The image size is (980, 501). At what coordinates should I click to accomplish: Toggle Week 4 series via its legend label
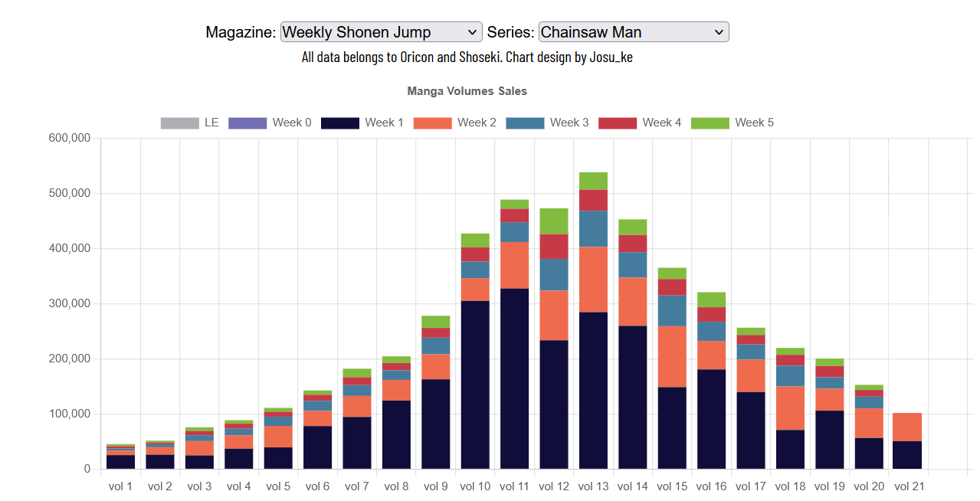662,123
